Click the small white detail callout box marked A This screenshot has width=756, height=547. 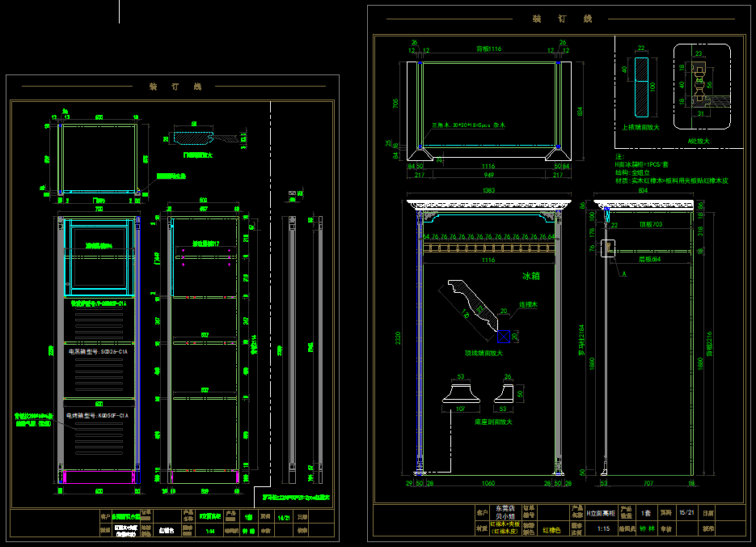608,249
